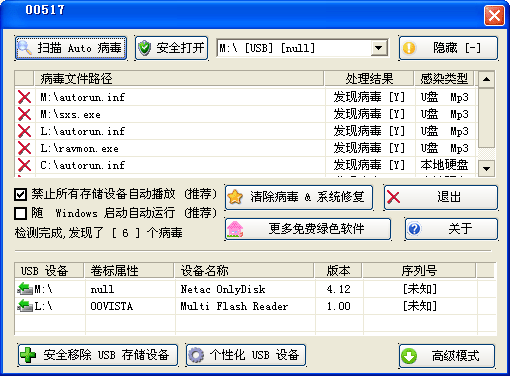Click red X icon beside L:\ravmon.exe
This screenshot has width=510, height=376.
(x=24, y=148)
